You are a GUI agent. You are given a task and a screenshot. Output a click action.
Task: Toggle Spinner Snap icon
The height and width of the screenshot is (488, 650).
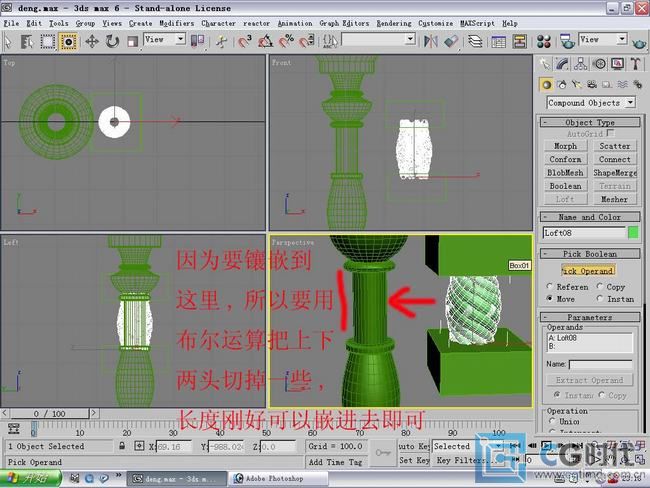click(x=307, y=41)
